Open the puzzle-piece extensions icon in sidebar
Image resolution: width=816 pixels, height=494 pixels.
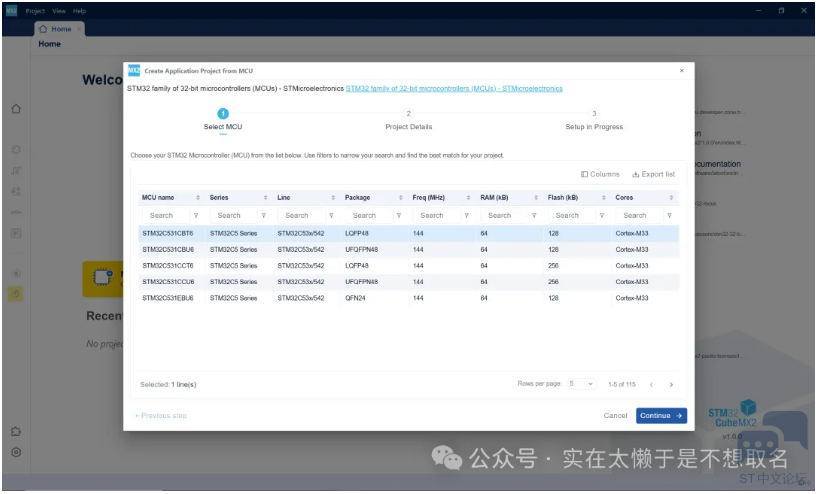point(16,432)
